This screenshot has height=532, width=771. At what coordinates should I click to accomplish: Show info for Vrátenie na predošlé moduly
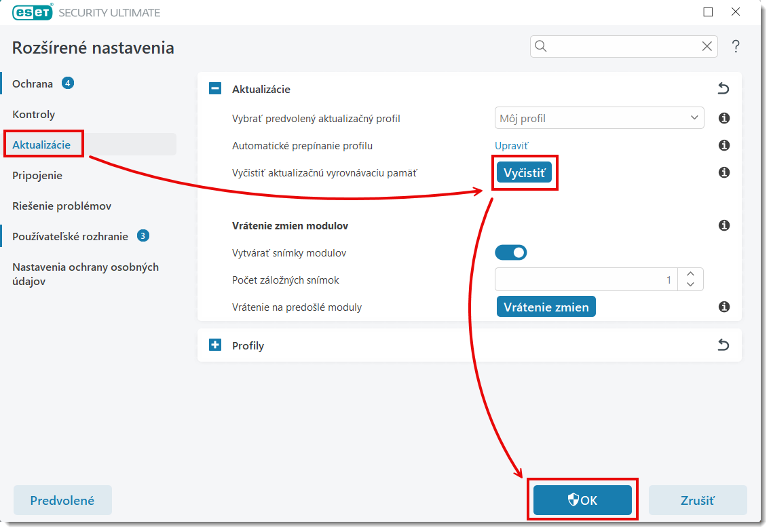click(724, 307)
